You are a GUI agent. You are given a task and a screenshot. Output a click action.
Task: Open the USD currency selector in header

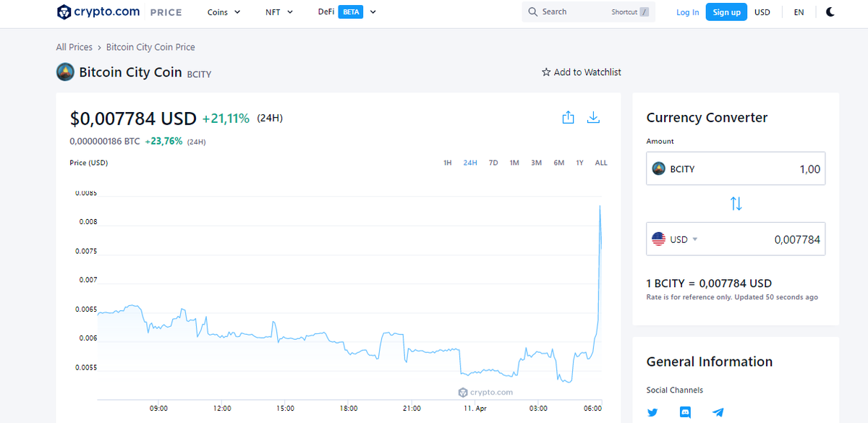762,12
